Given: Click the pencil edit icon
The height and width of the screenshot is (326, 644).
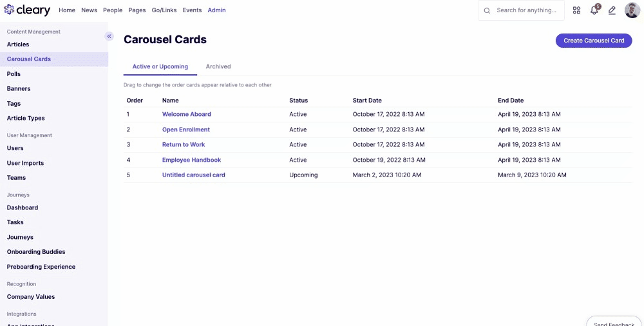Looking at the screenshot, I should (612, 10).
